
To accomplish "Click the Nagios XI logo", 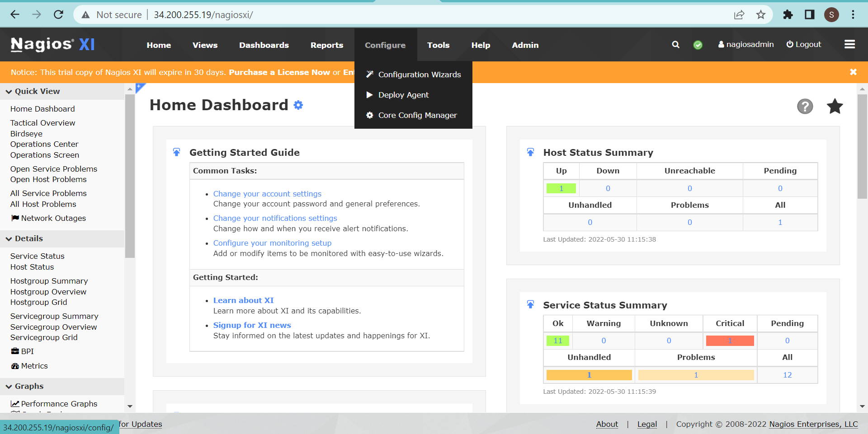I will [52, 44].
